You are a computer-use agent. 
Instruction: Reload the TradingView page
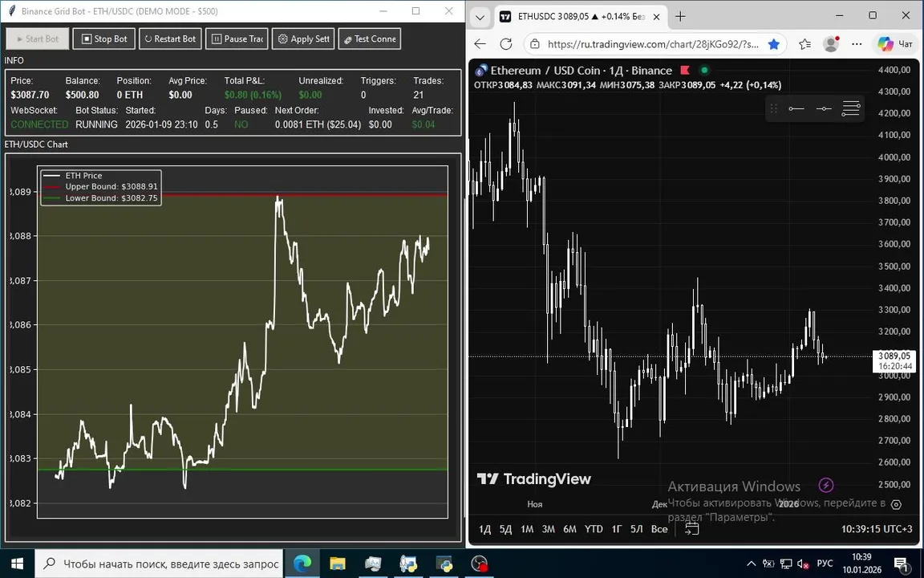(506, 44)
